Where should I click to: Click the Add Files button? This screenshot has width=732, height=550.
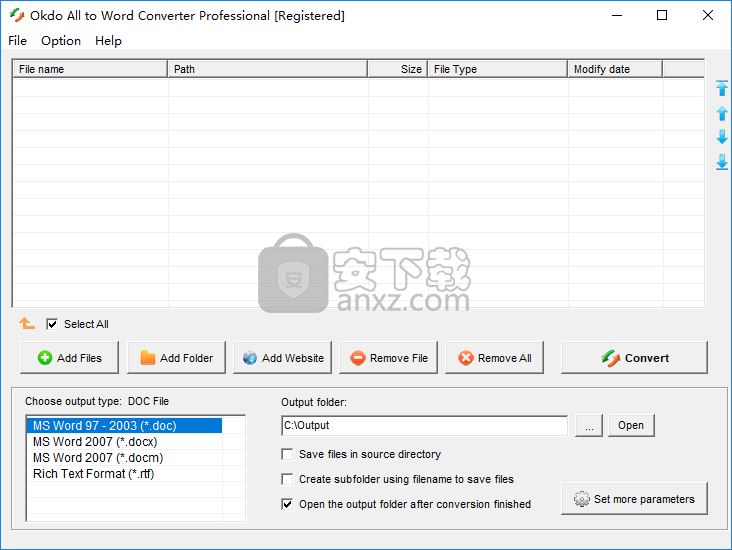70,358
